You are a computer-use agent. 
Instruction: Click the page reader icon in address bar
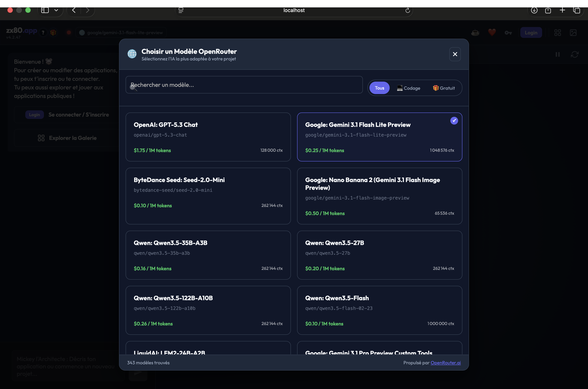pos(181,10)
